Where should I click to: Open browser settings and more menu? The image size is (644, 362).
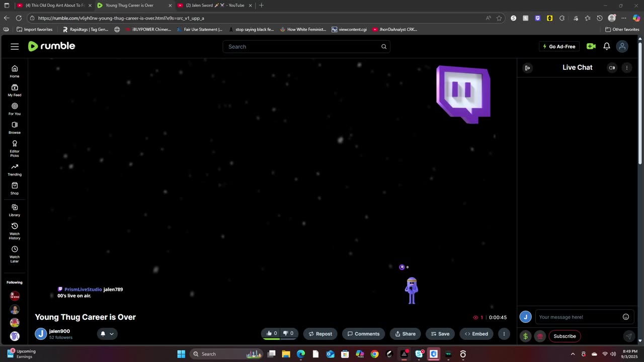(624, 18)
